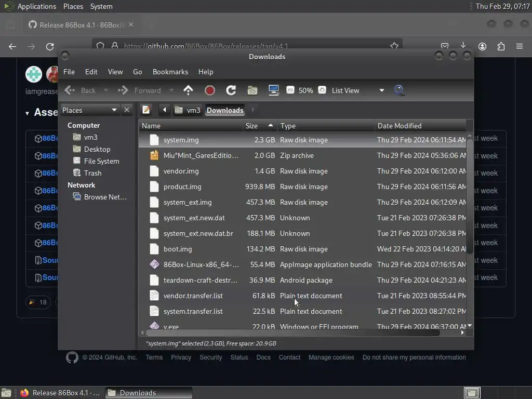
Task: Select File System in the sidebar
Action: click(101, 161)
